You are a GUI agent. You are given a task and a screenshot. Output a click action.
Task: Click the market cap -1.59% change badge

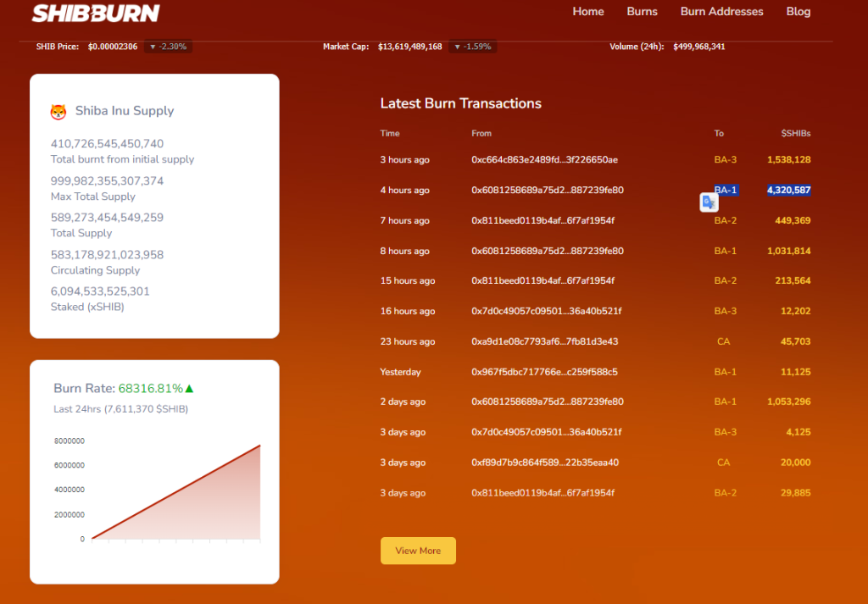click(473, 47)
